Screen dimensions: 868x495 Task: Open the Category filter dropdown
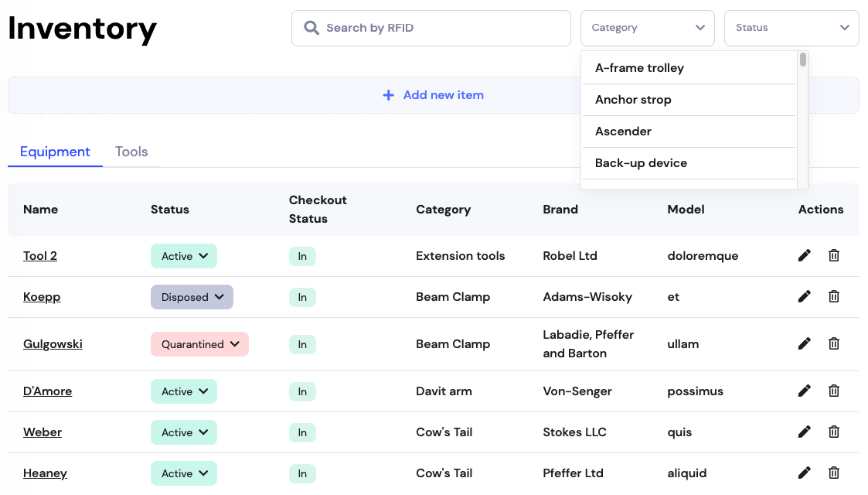pos(647,27)
